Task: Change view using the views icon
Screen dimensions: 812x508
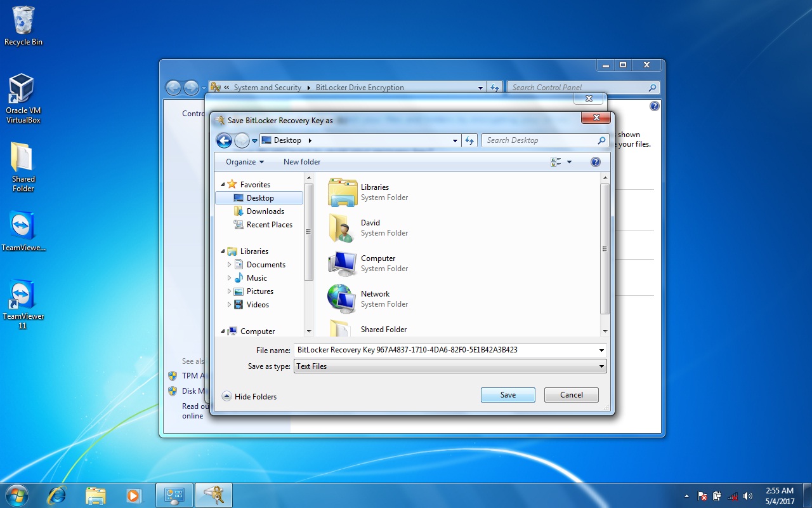Action: pyautogui.click(x=556, y=162)
